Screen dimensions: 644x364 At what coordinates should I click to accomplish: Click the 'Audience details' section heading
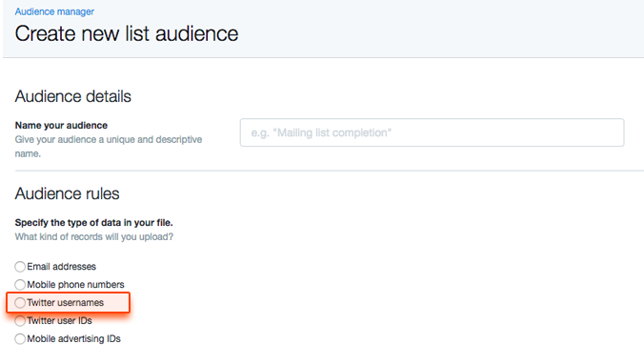73,96
